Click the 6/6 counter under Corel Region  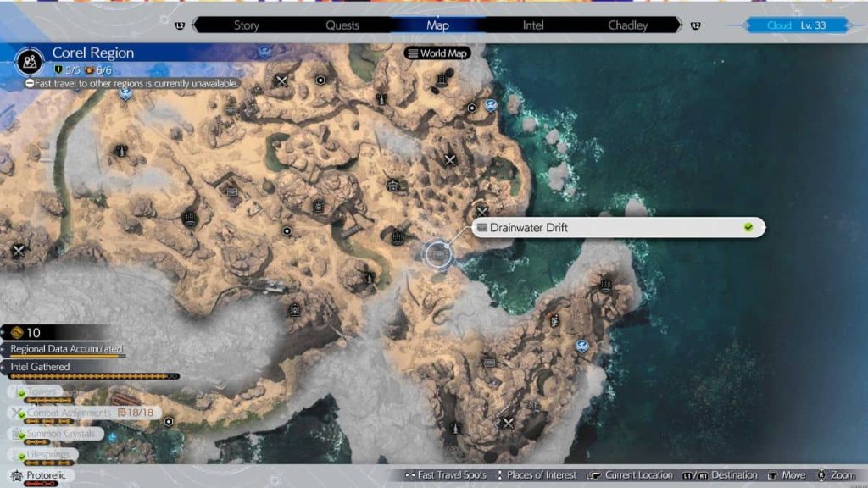pyautogui.click(x=98, y=70)
